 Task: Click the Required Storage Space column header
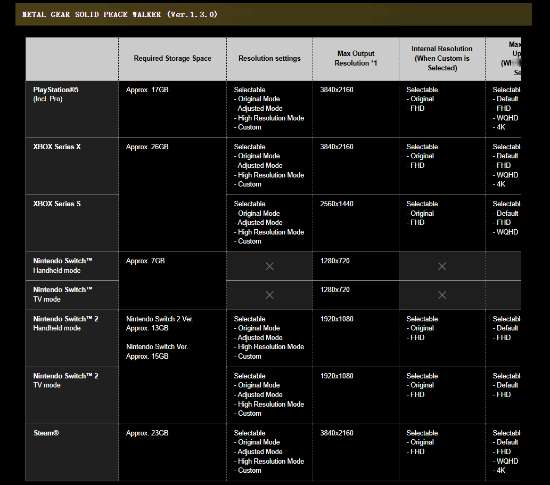click(172, 59)
